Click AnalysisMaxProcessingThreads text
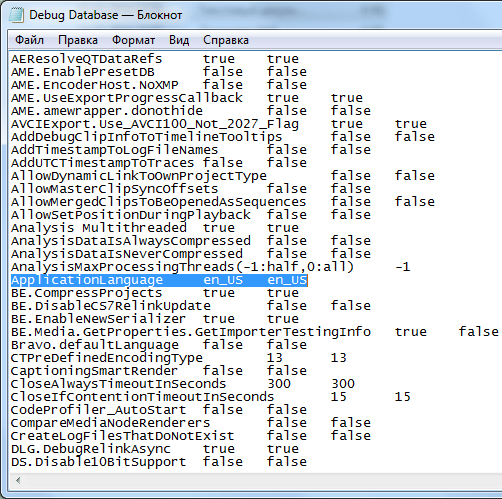The height and width of the screenshot is (499, 502). 122,267
